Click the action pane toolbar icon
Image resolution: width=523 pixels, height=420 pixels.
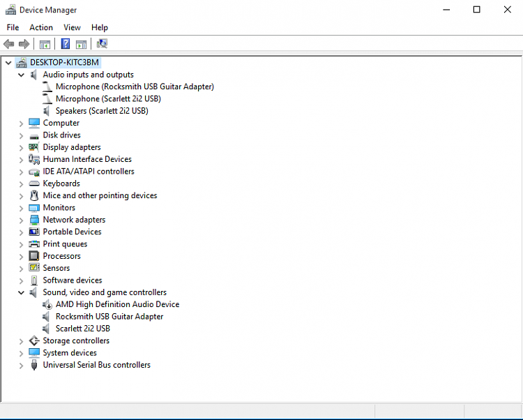81,44
